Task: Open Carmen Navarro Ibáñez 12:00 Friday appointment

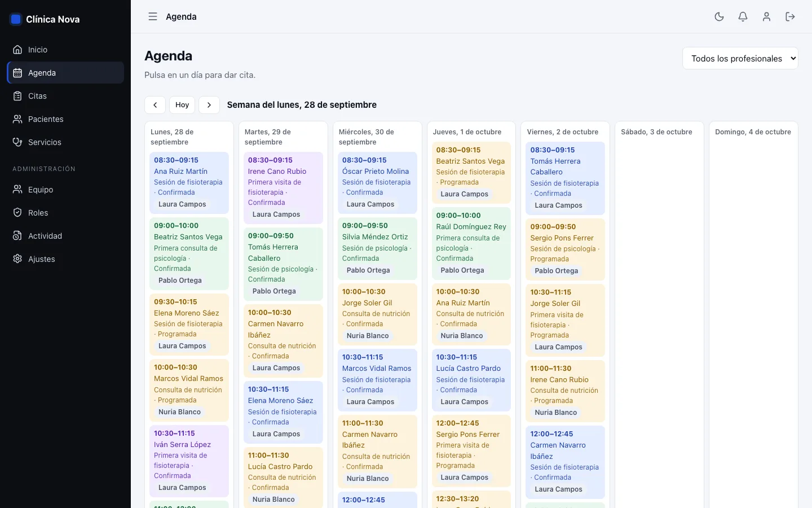Action: 565,462
